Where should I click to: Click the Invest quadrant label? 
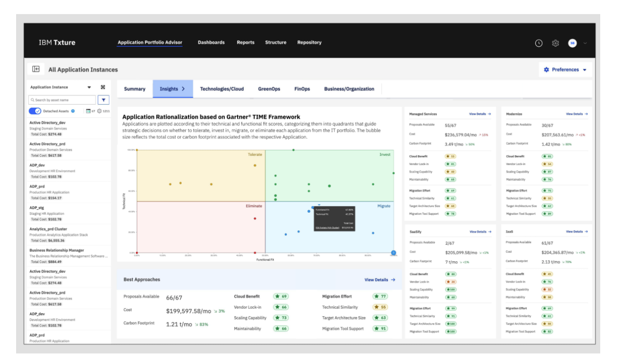coord(385,155)
